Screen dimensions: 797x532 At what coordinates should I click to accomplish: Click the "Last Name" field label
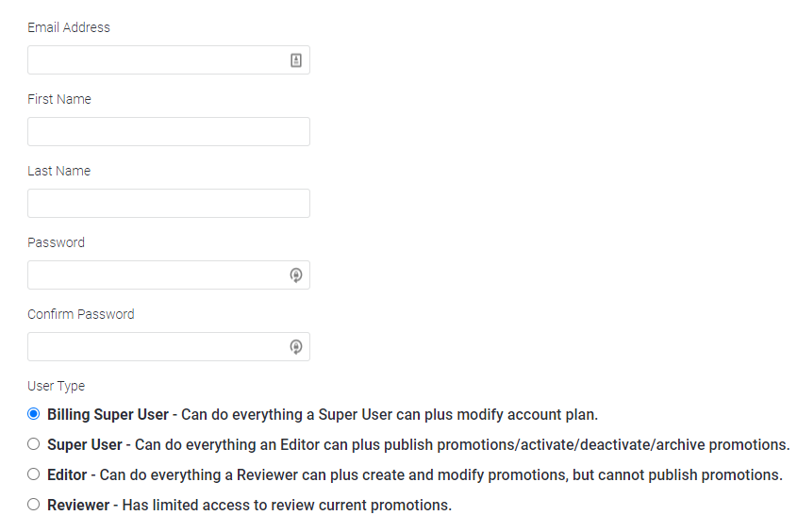pyautogui.click(x=58, y=171)
